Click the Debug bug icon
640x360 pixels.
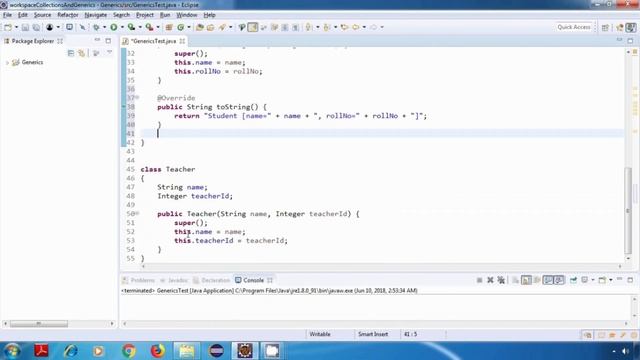[x=96, y=27]
